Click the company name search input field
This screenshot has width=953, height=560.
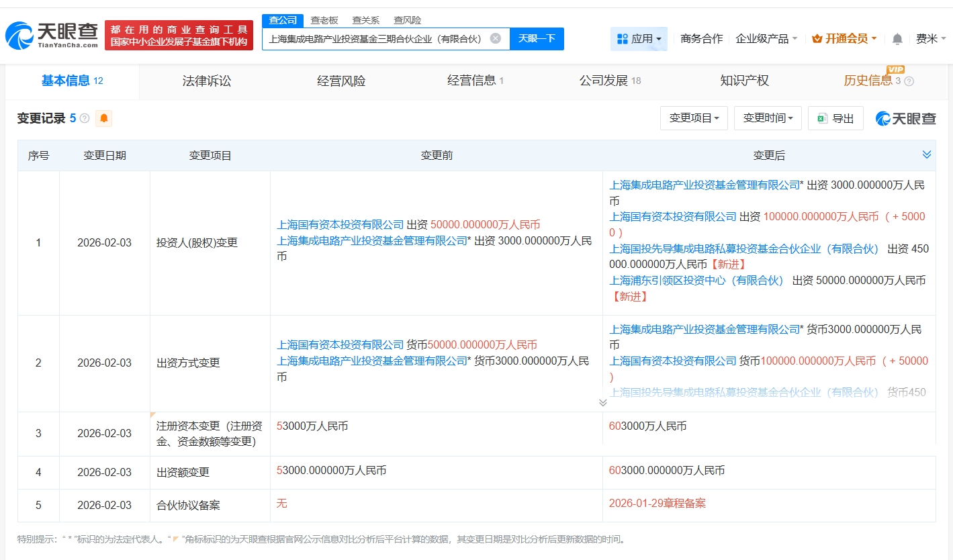point(375,39)
